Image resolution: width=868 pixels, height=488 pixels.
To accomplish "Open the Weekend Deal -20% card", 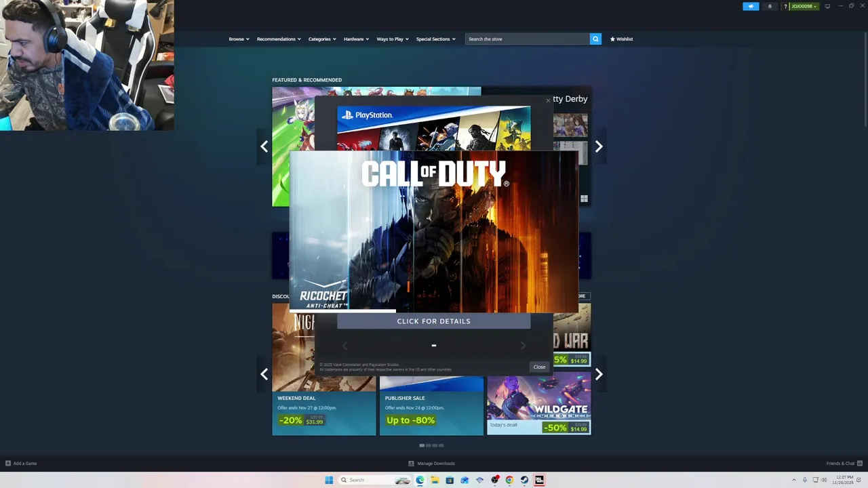I will pyautogui.click(x=324, y=413).
